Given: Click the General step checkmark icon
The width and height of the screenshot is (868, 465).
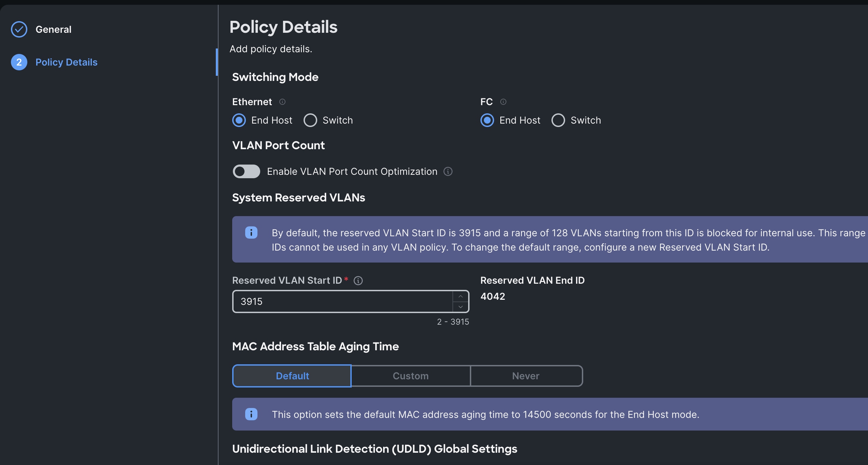Looking at the screenshot, I should [x=19, y=29].
